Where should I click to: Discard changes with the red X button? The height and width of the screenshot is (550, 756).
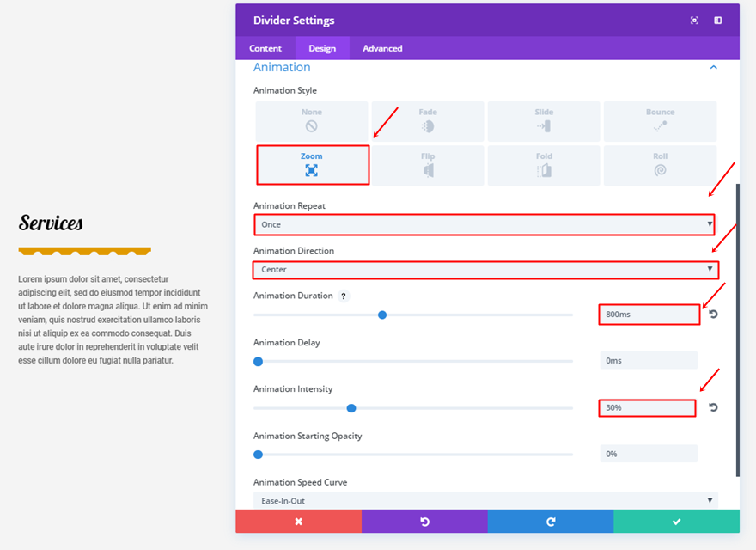coord(298,522)
